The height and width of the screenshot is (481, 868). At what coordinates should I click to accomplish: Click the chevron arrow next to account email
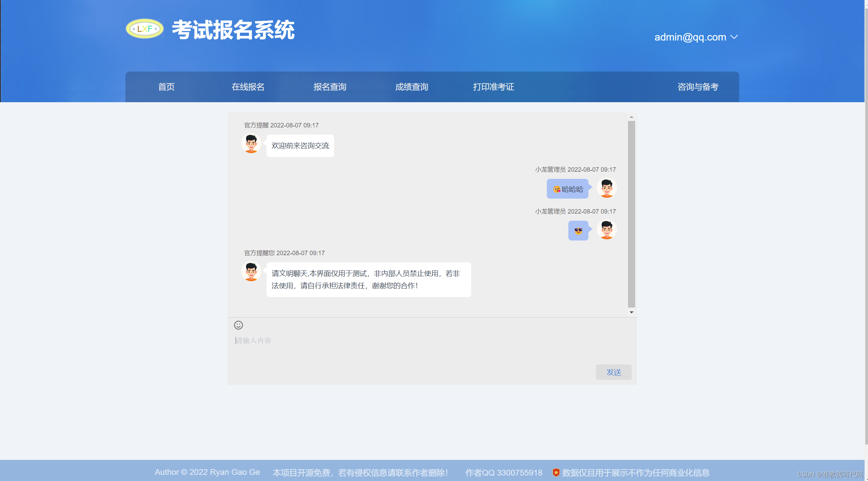734,37
